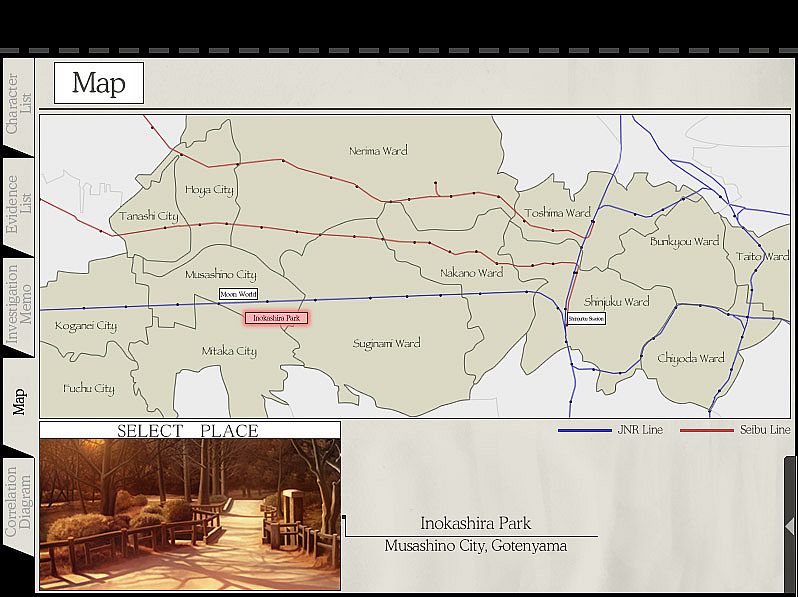Switch to the Evidence List tab

tap(19, 204)
